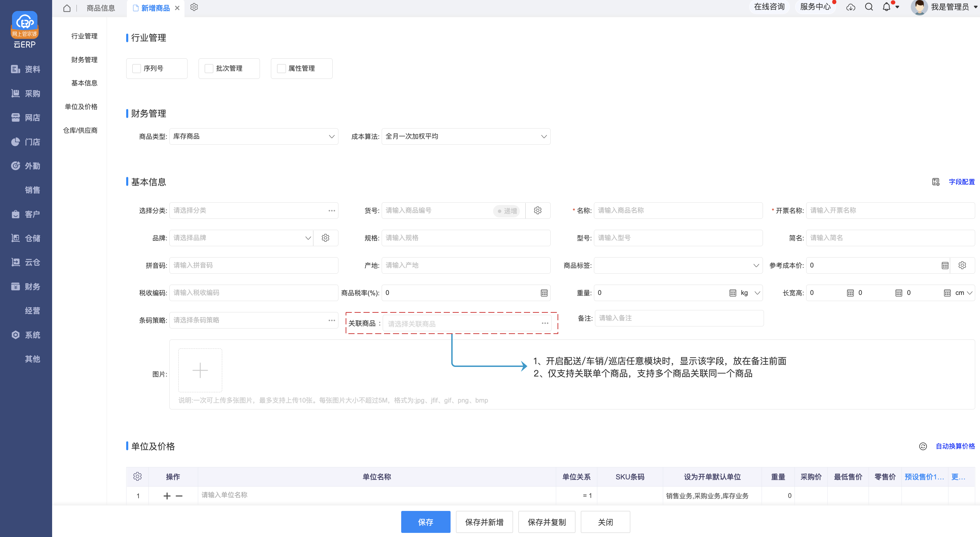Open the 系统 module in sidebar

point(26,335)
